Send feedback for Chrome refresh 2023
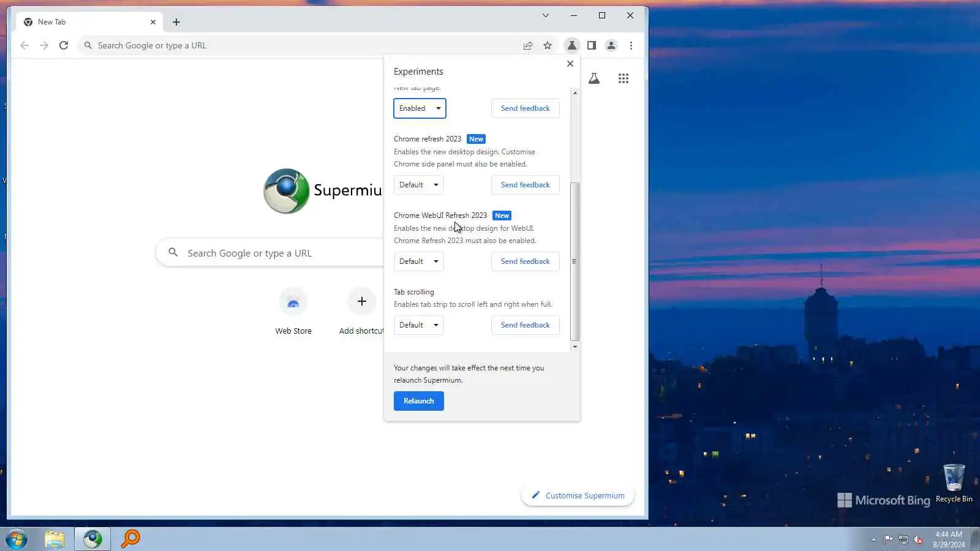 tap(526, 185)
